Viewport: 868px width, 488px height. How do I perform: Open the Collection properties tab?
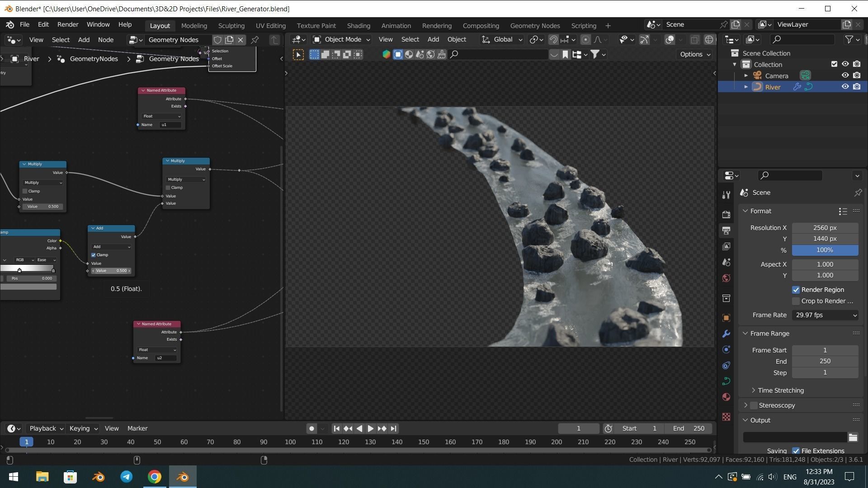pyautogui.click(x=726, y=298)
